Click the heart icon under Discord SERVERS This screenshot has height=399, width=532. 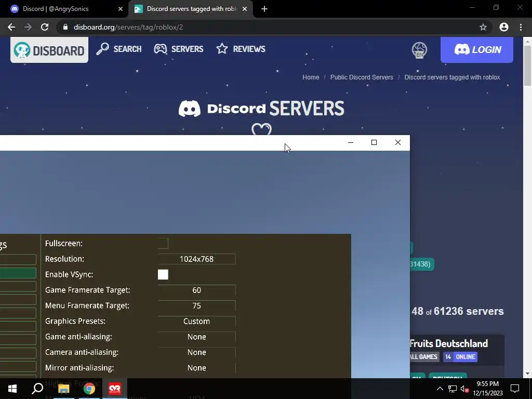(x=262, y=129)
